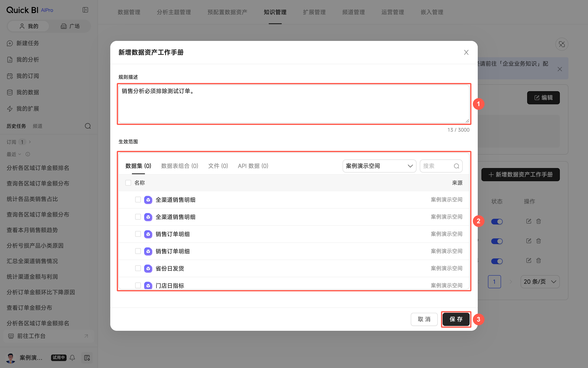Switch to the 文件 (0) tab
This screenshot has width=588, height=368.
[218, 166]
